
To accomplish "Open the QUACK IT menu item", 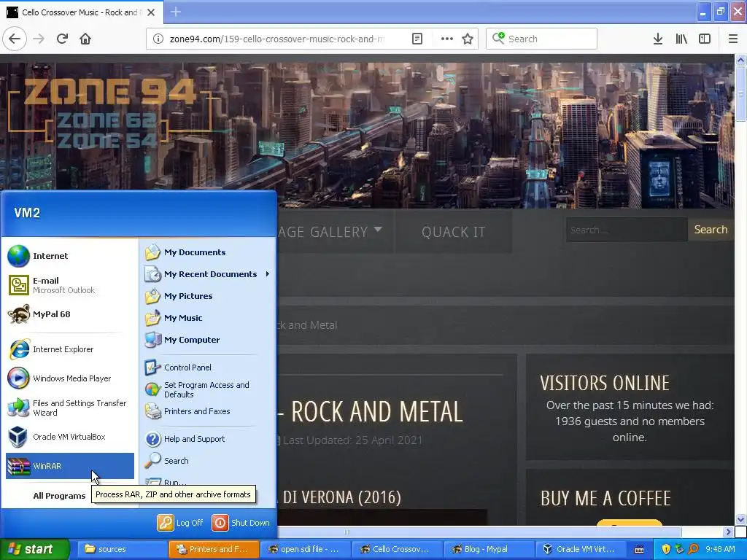I will [x=453, y=232].
